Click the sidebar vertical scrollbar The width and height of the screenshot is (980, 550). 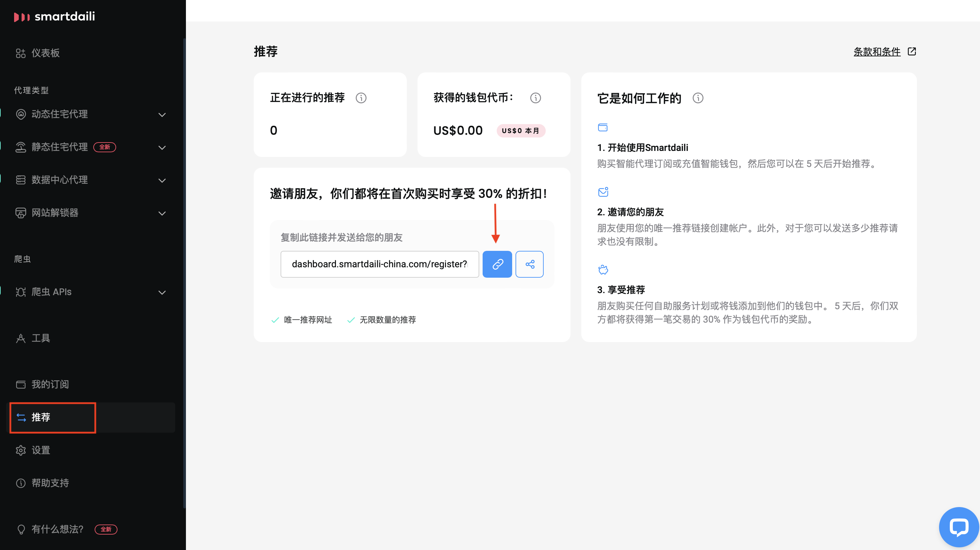coord(185,274)
